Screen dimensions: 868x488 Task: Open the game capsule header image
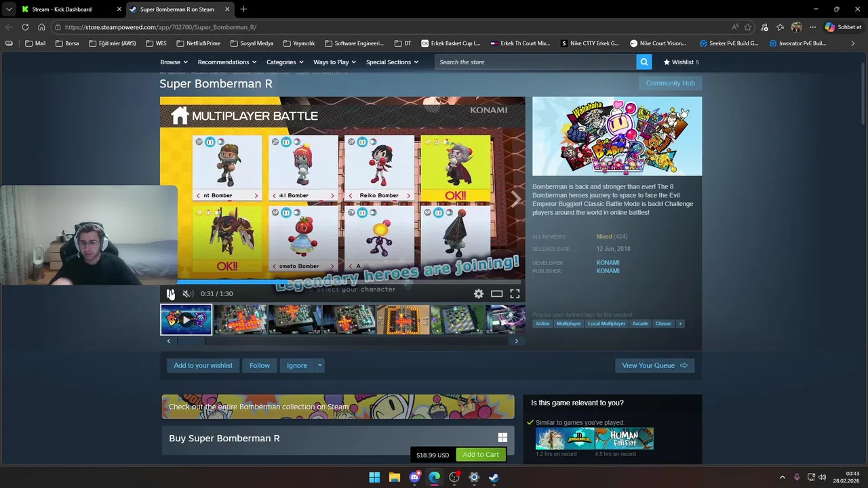click(617, 136)
